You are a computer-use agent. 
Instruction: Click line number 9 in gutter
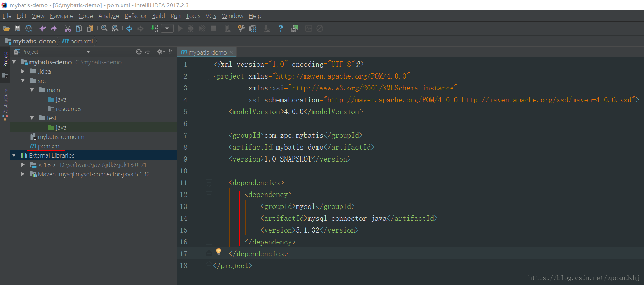[x=185, y=159]
